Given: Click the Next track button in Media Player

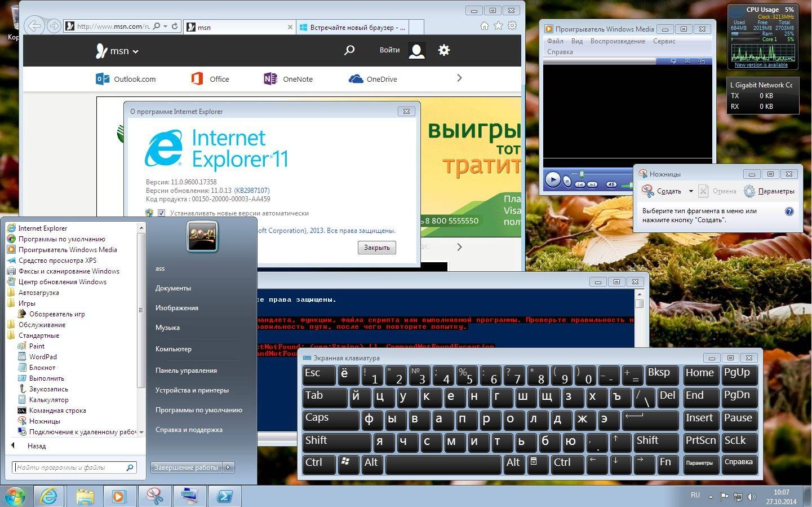Looking at the screenshot, I should tap(592, 184).
